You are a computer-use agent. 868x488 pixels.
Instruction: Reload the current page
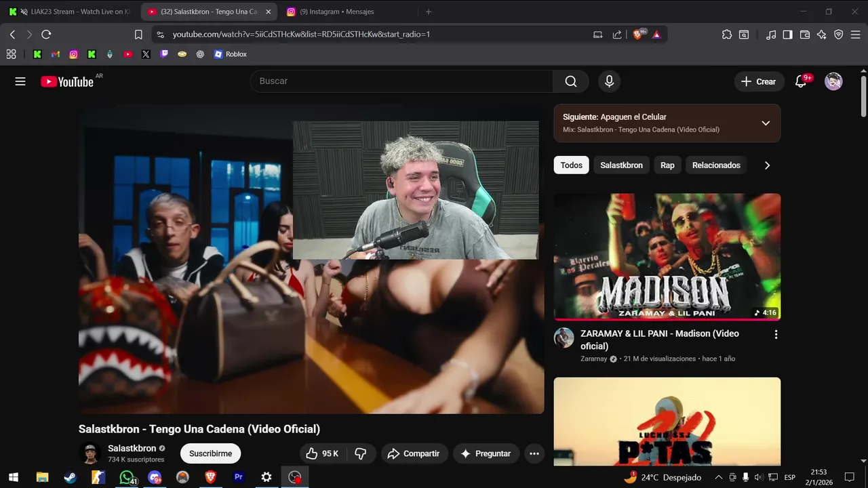[x=46, y=34]
